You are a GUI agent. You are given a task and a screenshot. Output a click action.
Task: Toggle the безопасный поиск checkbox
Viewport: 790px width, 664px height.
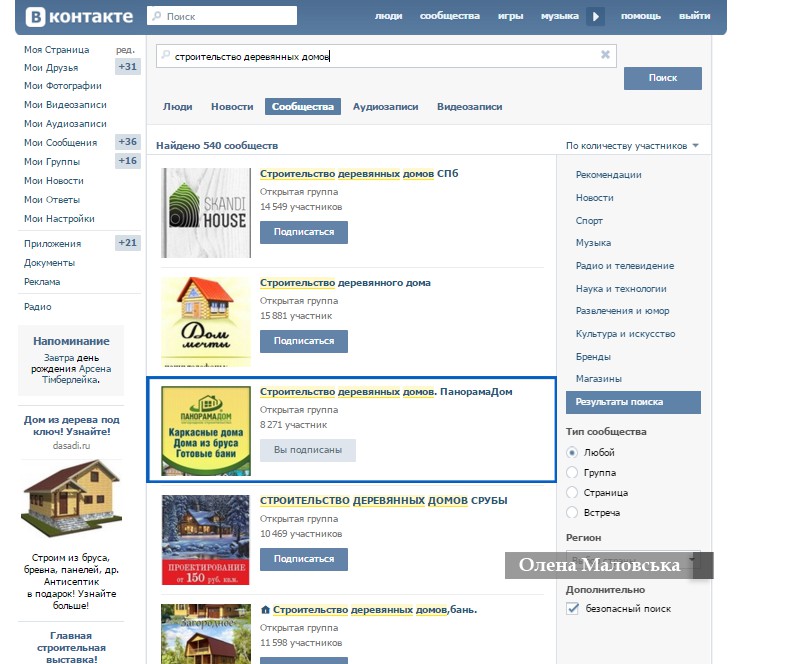click(x=572, y=608)
